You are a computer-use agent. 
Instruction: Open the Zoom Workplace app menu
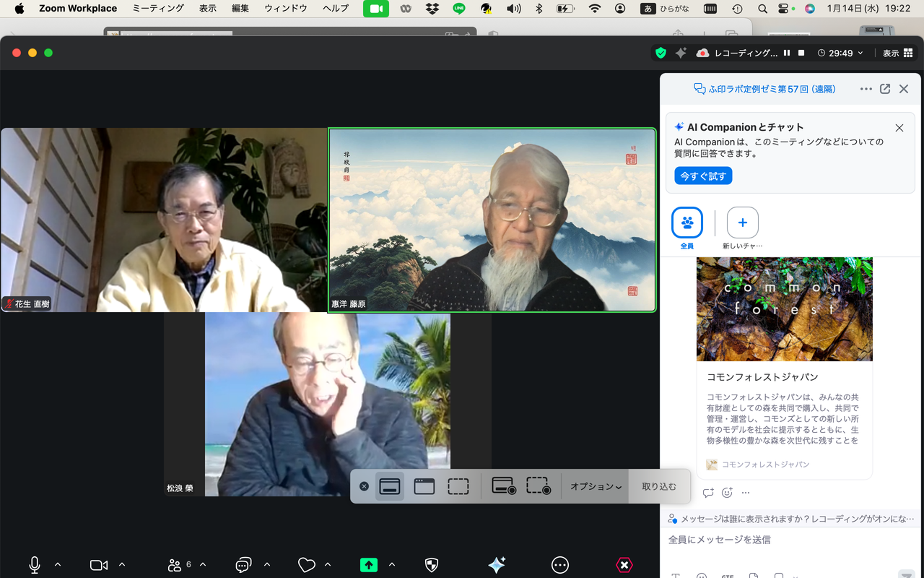coord(78,9)
